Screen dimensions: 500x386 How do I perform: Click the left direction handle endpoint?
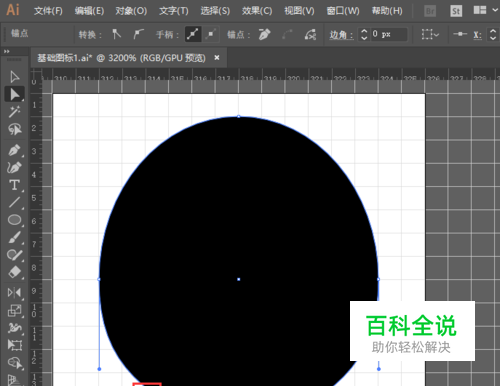(x=99, y=369)
